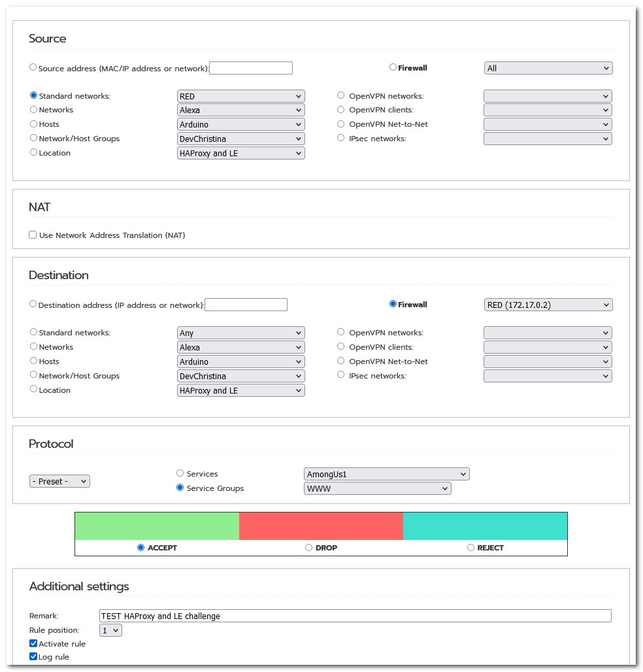Uncheck the Activate rule checkbox
Screen dimensions: 643x672
pyautogui.click(x=33, y=643)
